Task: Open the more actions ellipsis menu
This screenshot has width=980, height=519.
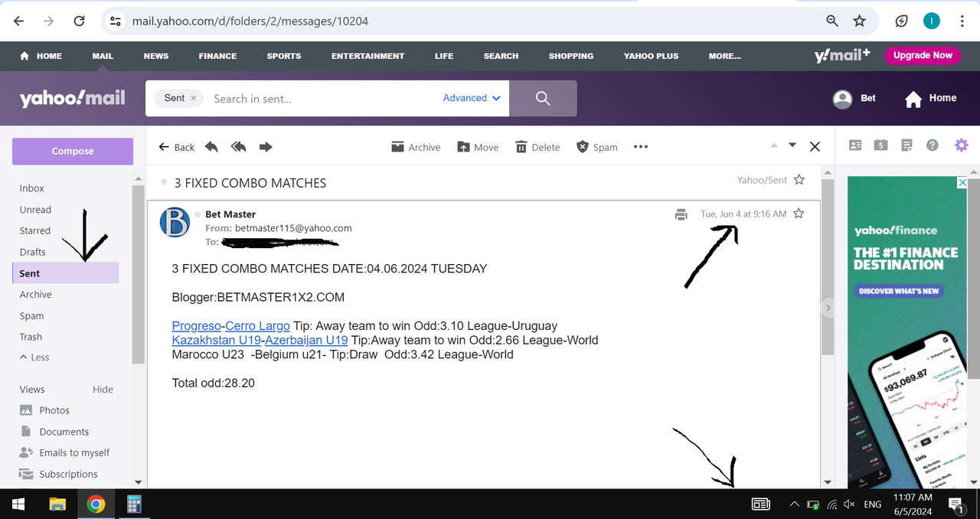Action: coord(641,147)
